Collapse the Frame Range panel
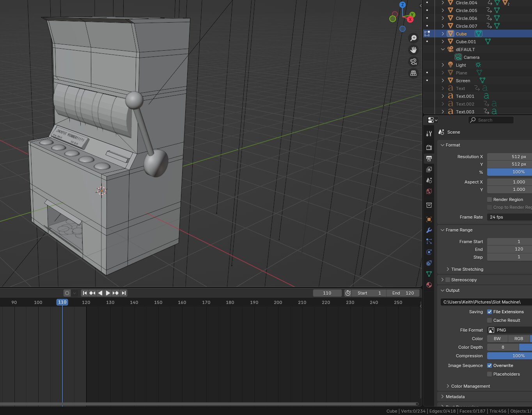 click(443, 230)
